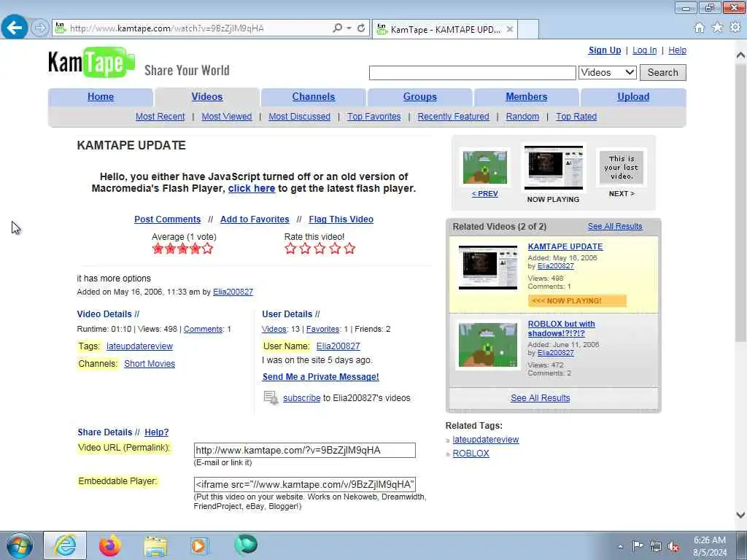
Task: Switch to the Videos tab
Action: 206,97
